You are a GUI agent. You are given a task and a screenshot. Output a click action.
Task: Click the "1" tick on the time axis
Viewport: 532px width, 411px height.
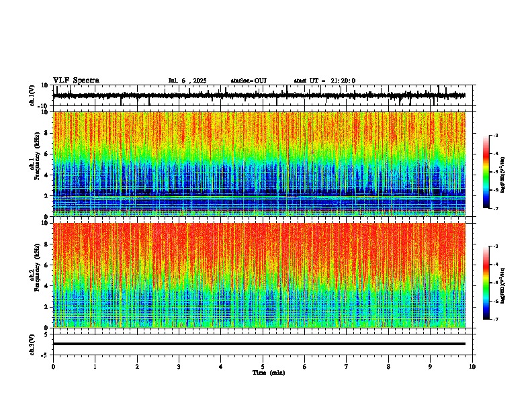(95, 367)
